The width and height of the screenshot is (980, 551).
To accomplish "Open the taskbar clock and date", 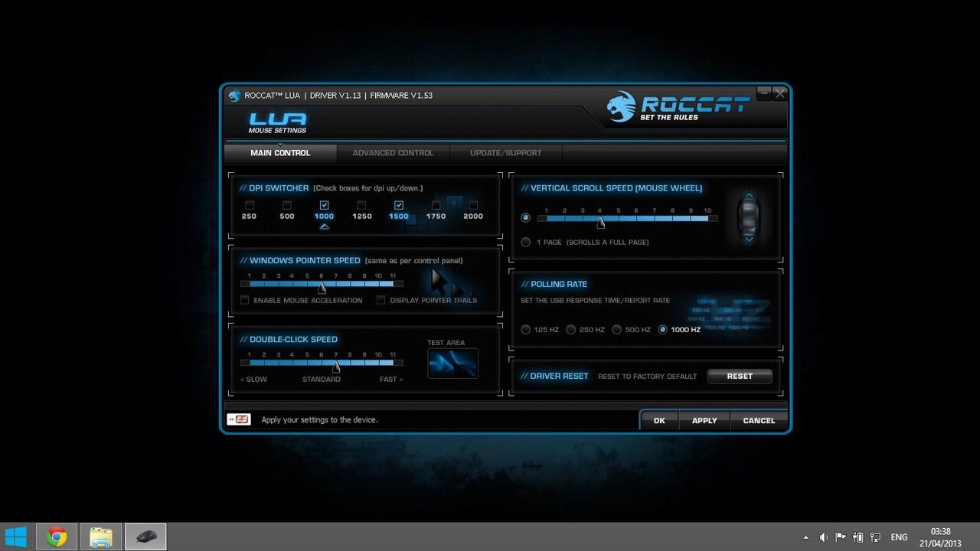I will tap(940, 537).
